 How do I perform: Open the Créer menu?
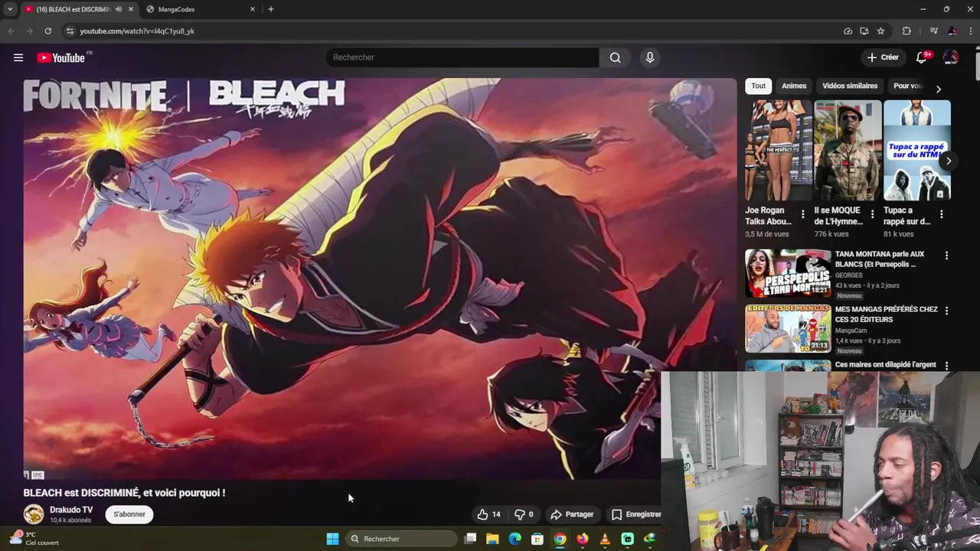(x=883, y=57)
